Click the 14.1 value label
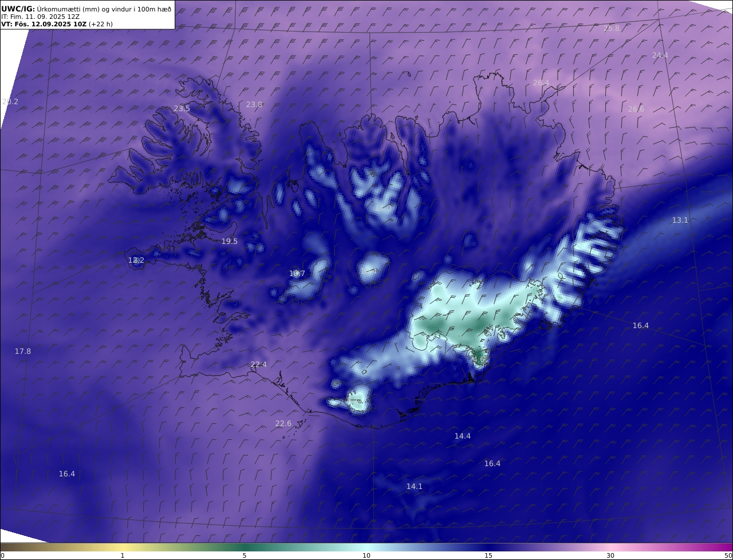This screenshot has height=560, width=733. pos(415,486)
